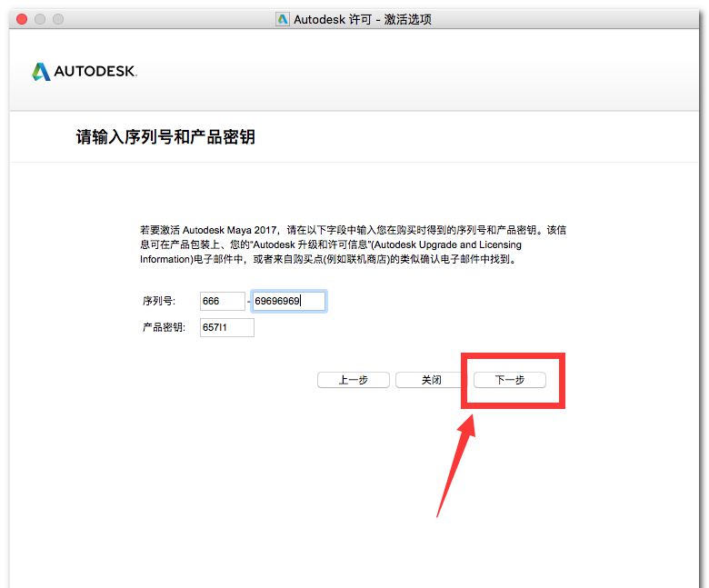This screenshot has height=588, width=709.
Task: Click the window title Autodesk 许可 - 激活选项
Action: pos(363,19)
